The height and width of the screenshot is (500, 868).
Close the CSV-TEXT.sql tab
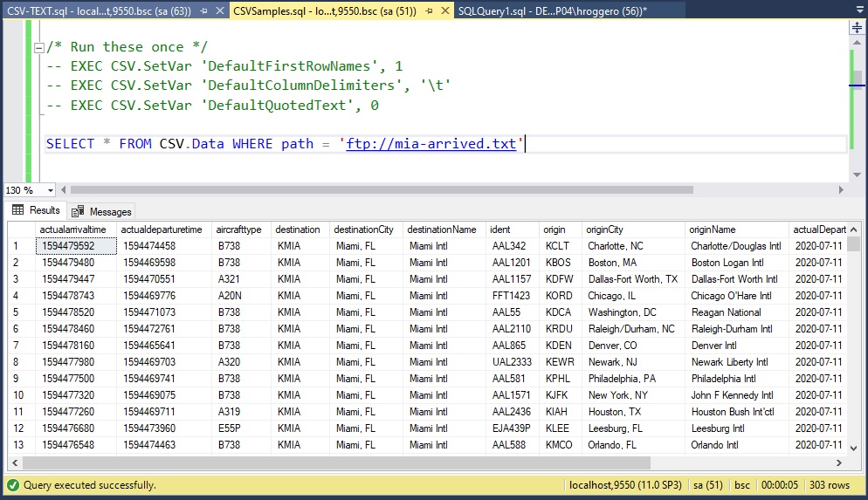(x=220, y=10)
